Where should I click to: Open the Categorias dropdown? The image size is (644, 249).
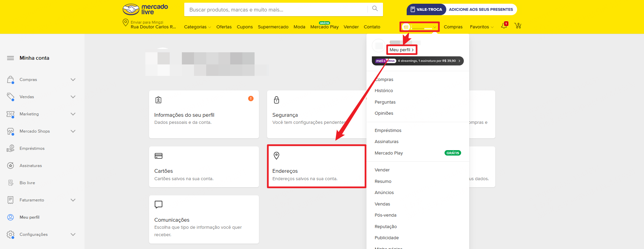(197, 27)
